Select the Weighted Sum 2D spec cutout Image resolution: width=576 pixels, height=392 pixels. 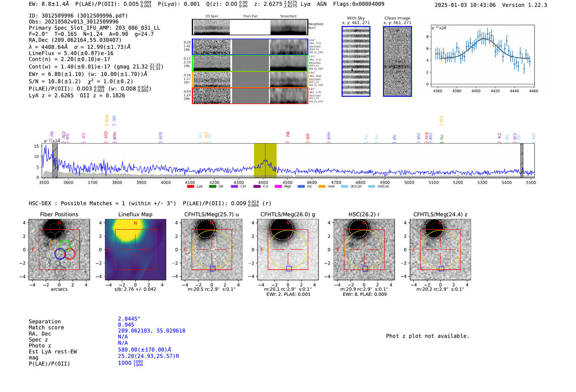pyautogui.click(x=250, y=27)
